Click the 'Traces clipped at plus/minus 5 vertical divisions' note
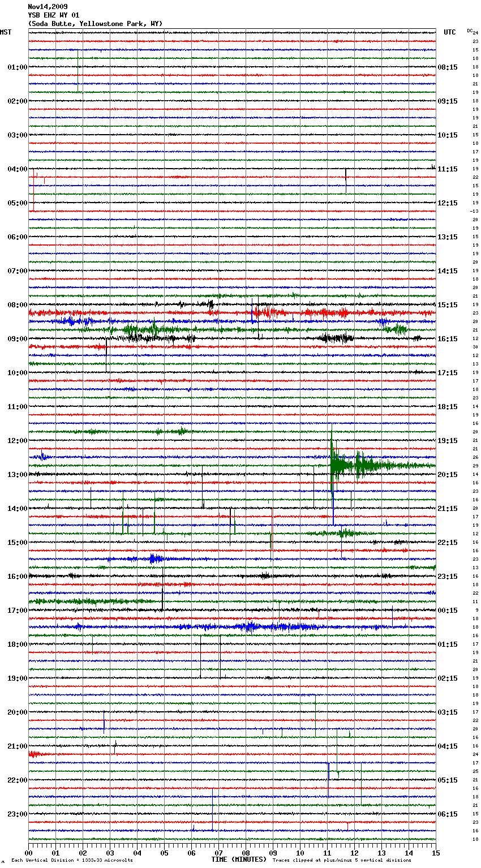This screenshot has height=868, width=481. (x=342, y=860)
